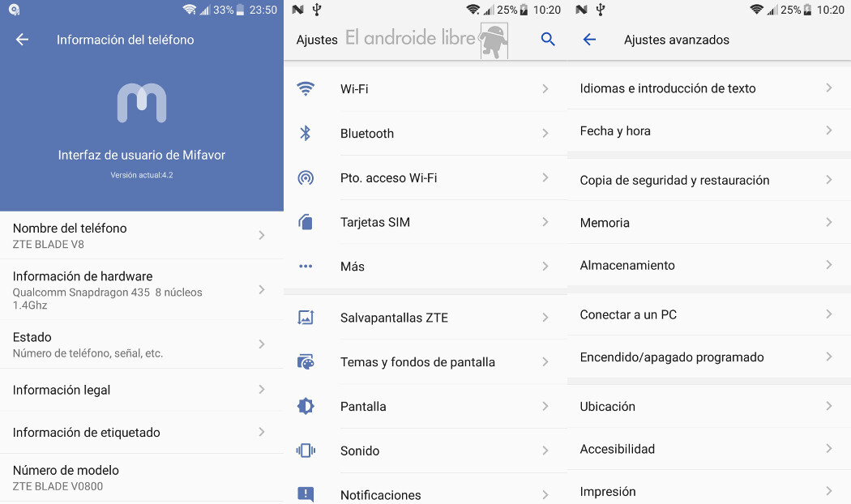Open Información de hardware chevron

point(262,290)
